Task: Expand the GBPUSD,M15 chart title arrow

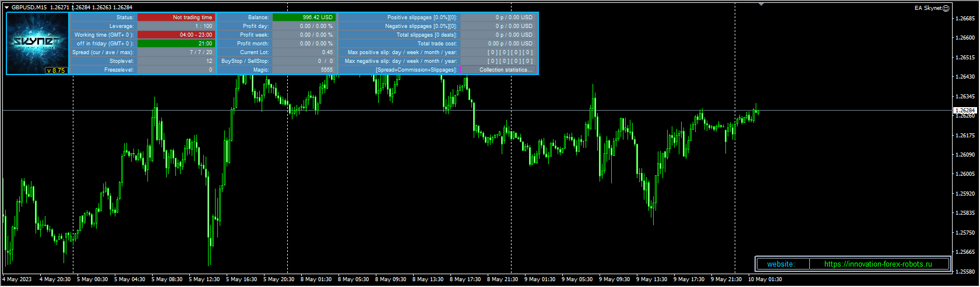Action: (6, 8)
